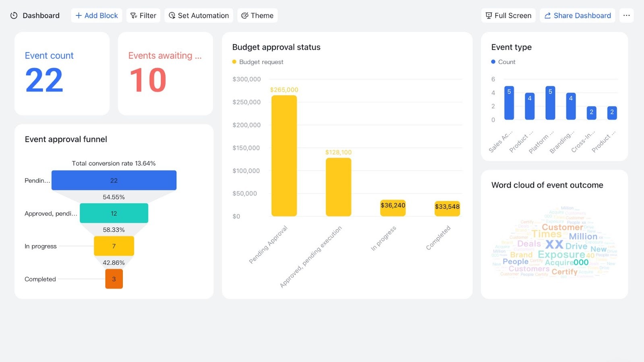Click the 42.86% conversion label

[x=114, y=263]
